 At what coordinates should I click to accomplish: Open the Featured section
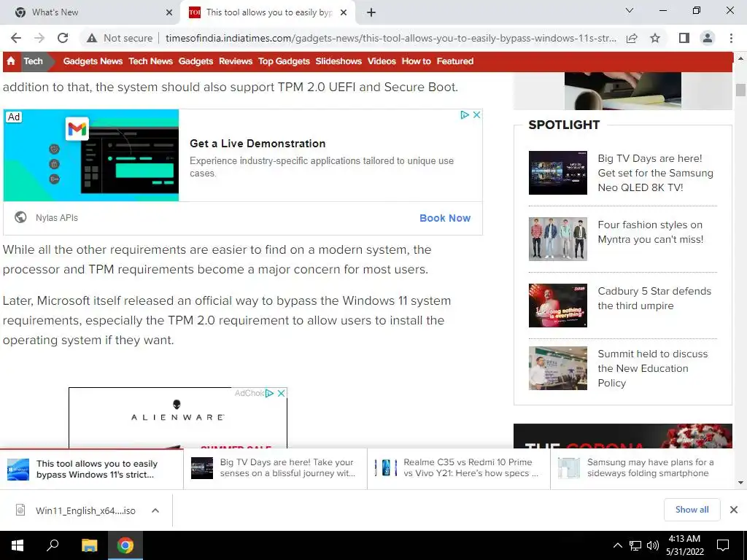455,61
